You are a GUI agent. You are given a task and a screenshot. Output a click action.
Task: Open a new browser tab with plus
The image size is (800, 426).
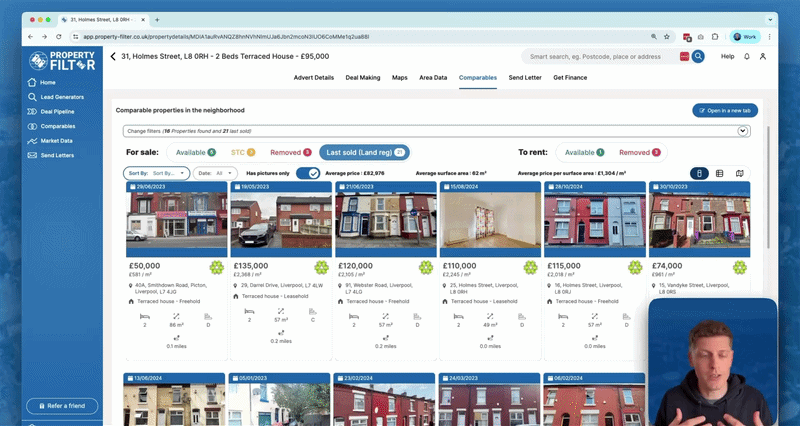[157, 20]
